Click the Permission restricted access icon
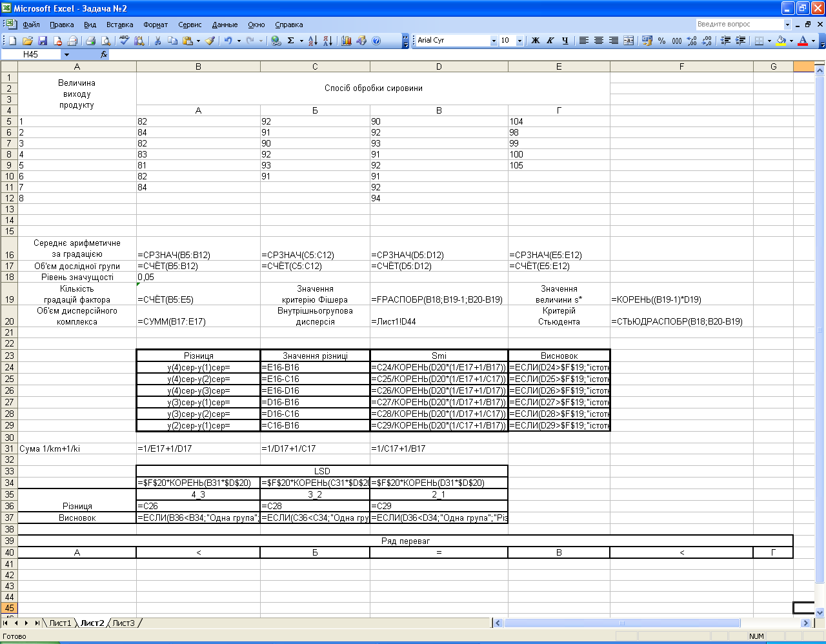Image resolution: width=826 pixels, height=644 pixels. 57,41
